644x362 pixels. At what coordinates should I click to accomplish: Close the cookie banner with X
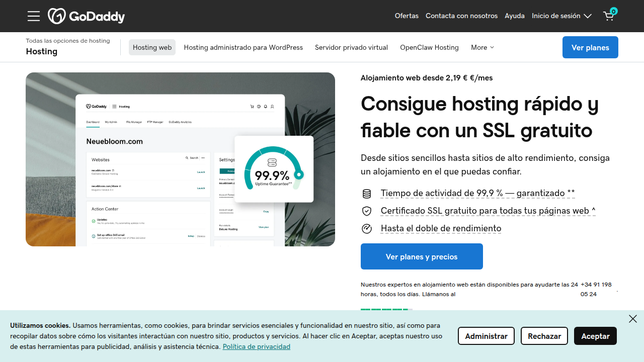tap(633, 319)
